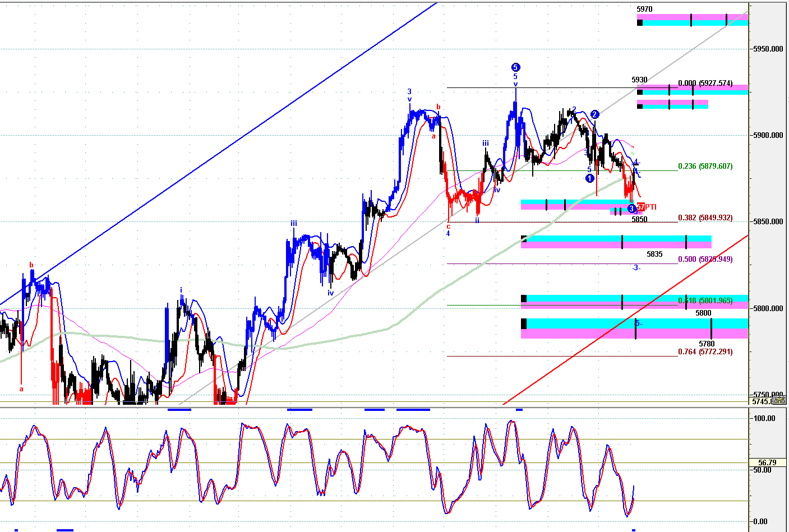
Task: Click the 0.764 (5772.291) retracement label
Action: [705, 351]
